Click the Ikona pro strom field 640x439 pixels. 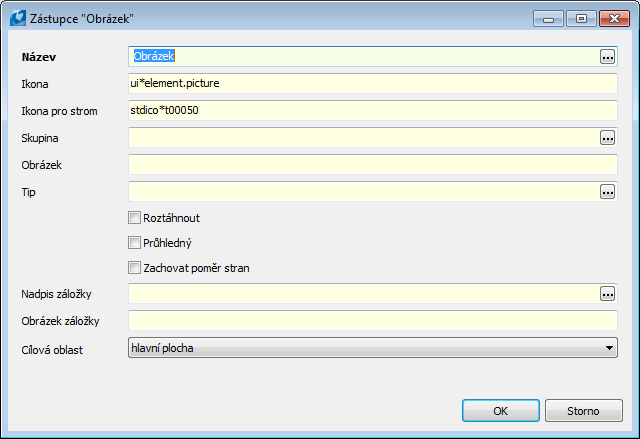click(373, 111)
